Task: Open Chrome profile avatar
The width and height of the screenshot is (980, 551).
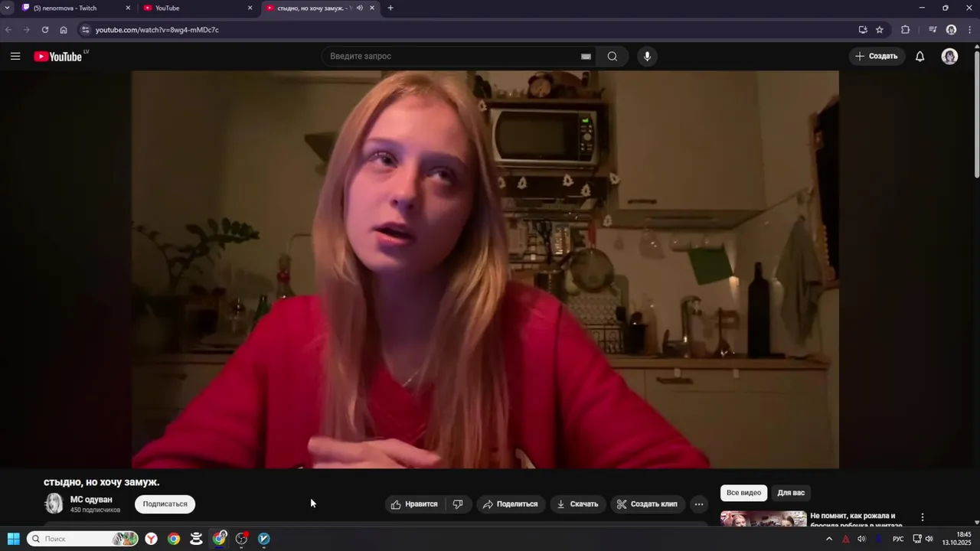Action: tap(951, 30)
